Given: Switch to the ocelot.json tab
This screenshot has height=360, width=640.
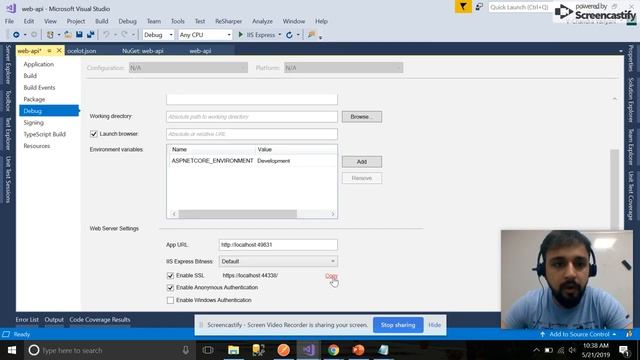Looking at the screenshot, I should pos(82,51).
